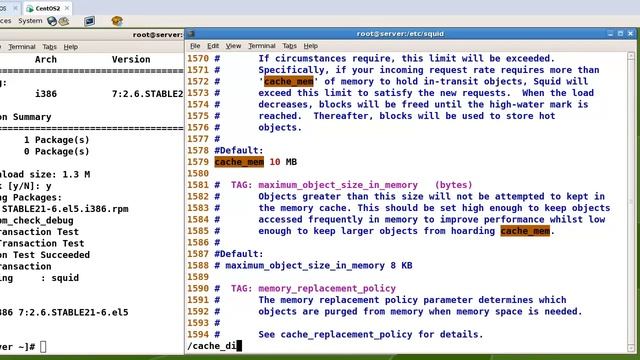Click ': squid' text in background terminal
The width and height of the screenshot is (640, 360).
click(x=60, y=278)
